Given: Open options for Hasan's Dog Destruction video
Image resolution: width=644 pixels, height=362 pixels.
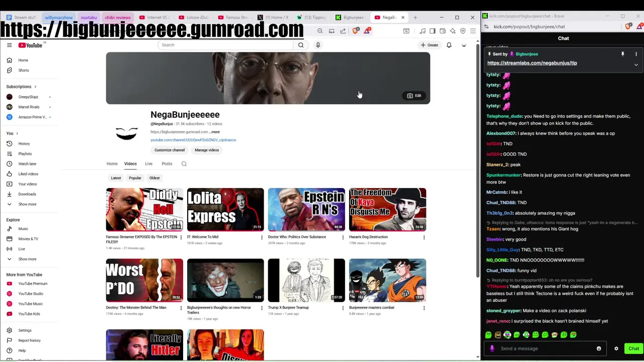Looking at the screenshot, I should point(424,237).
